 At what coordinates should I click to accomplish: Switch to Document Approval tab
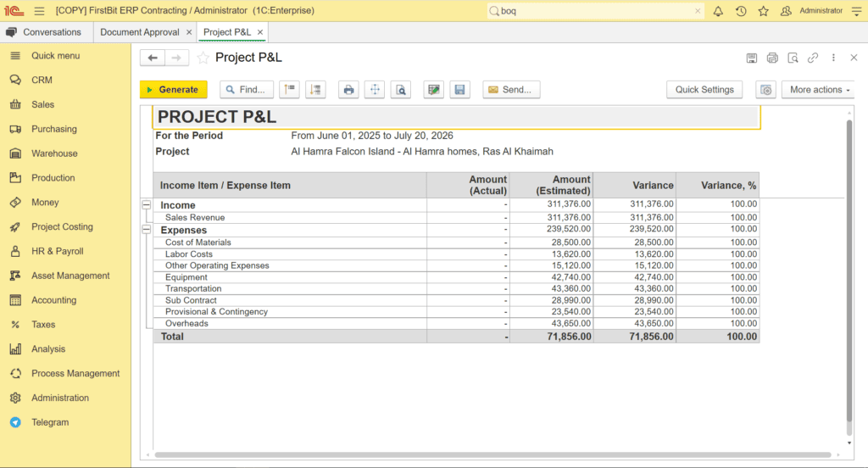click(x=140, y=32)
